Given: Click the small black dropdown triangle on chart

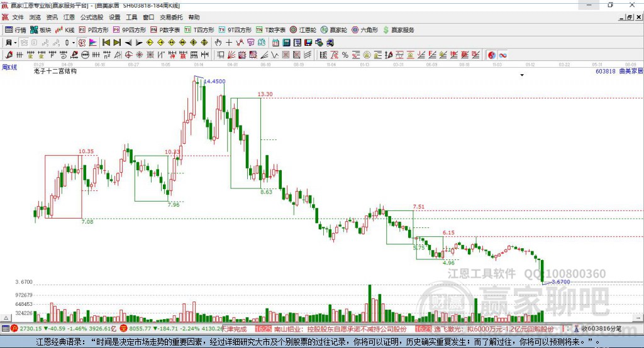Looking at the screenshot, I should (522, 75).
